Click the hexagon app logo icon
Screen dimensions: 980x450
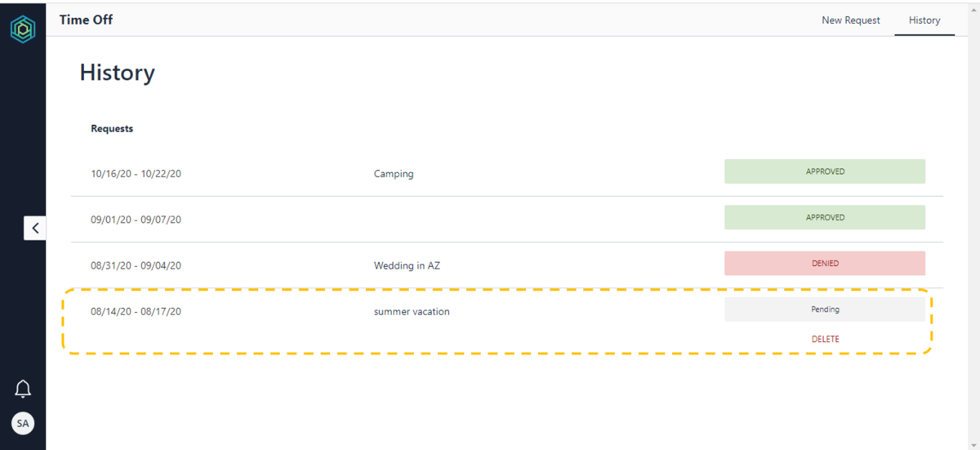[23, 29]
